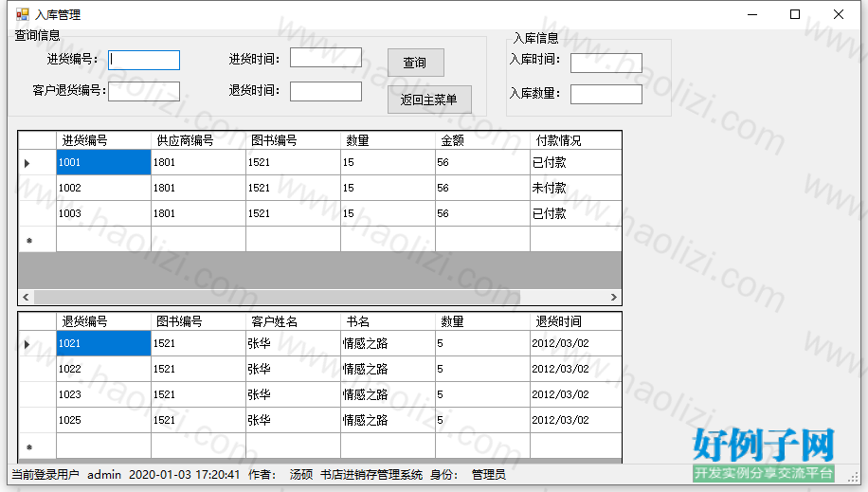
Task: Click the 返回主菜单 button
Action: tap(429, 100)
